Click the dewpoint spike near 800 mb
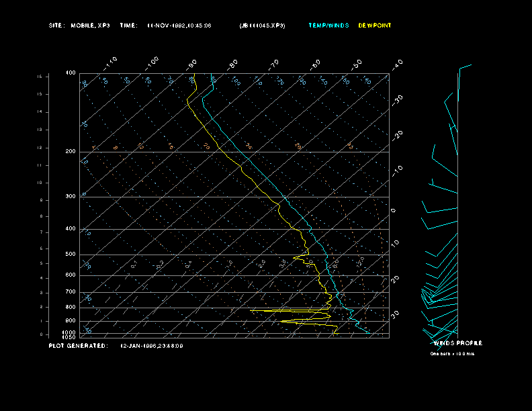 coord(269,311)
